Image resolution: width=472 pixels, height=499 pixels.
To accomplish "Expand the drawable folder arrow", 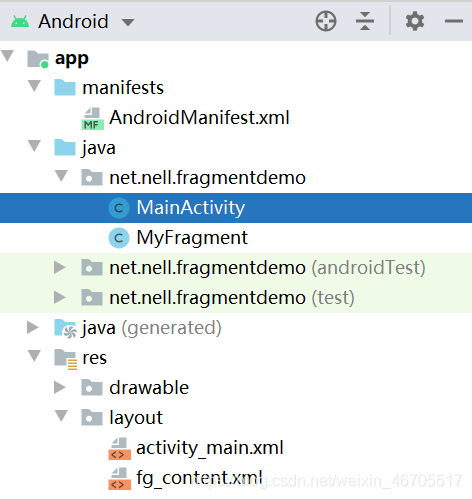I will point(60,387).
